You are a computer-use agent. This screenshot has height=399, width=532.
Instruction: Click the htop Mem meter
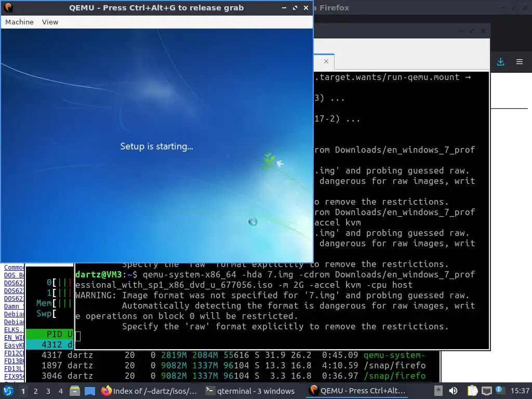click(54, 303)
